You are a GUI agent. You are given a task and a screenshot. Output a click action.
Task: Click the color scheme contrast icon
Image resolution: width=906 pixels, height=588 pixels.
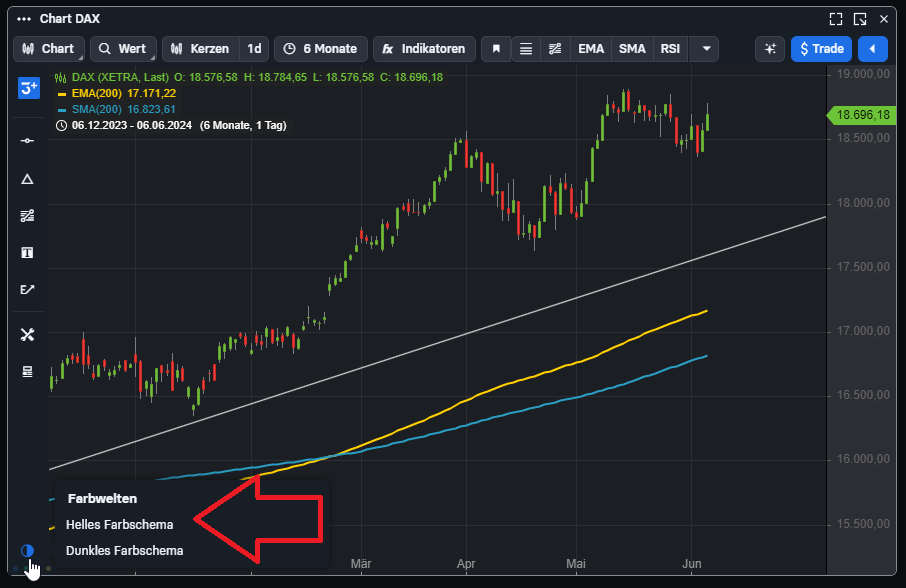[x=27, y=550]
